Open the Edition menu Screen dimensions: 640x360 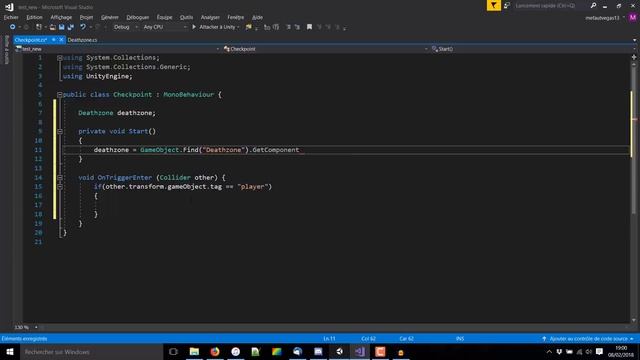point(34,17)
